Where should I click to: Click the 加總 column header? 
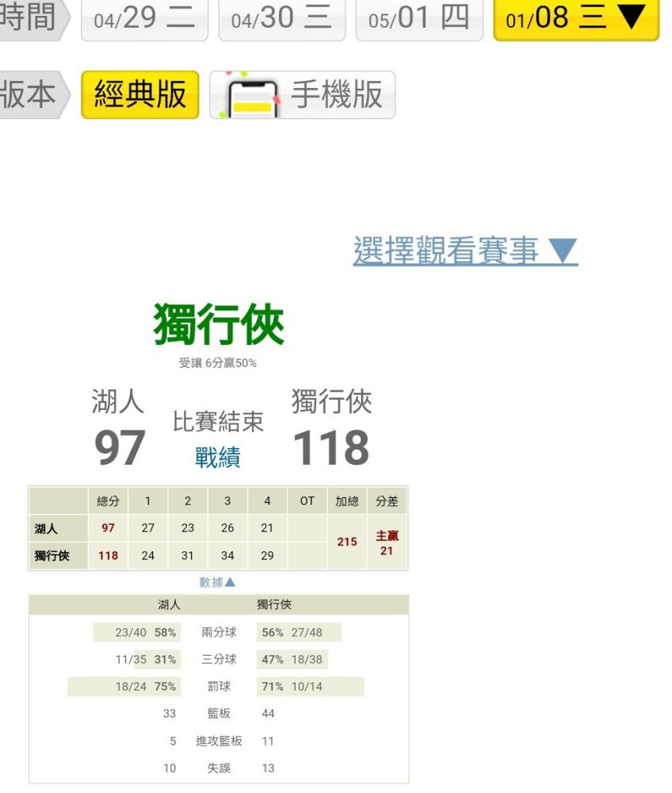(347, 500)
